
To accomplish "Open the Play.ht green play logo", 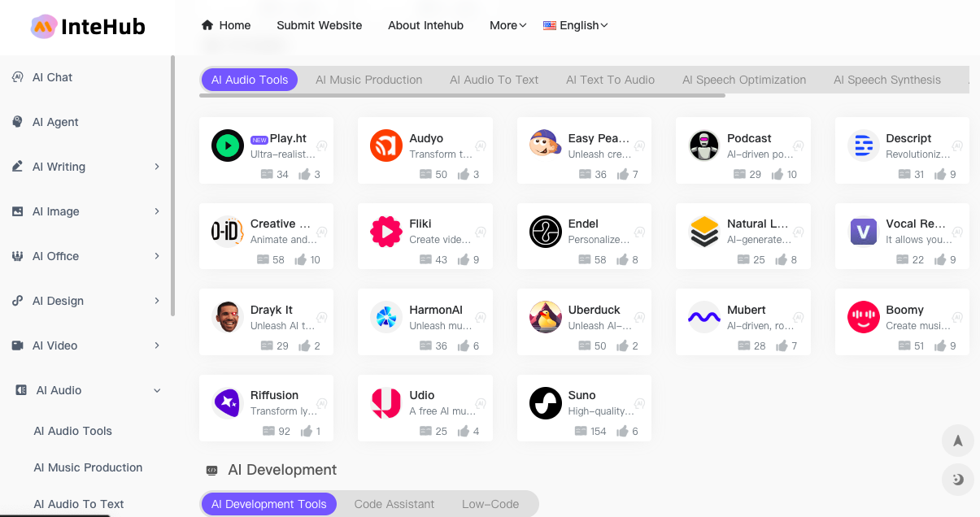I will pos(228,146).
